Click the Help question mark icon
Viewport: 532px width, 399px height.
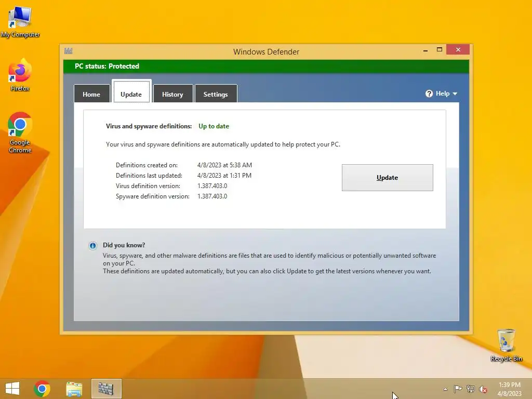coord(429,94)
